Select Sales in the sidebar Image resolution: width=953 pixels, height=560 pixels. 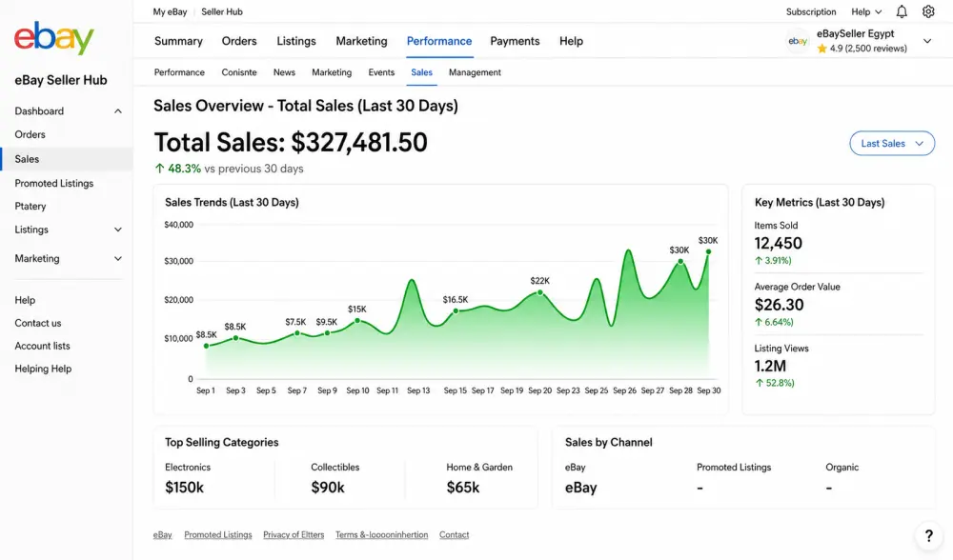pyautogui.click(x=67, y=159)
